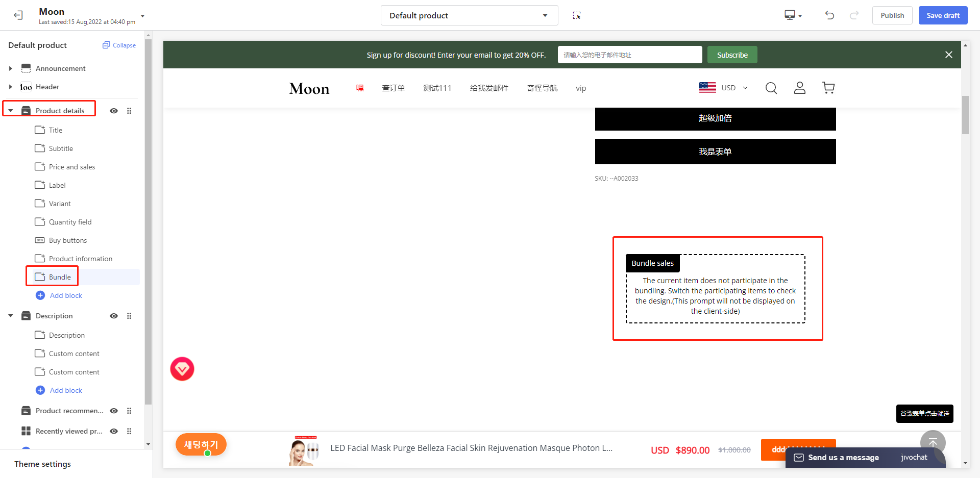Click the Subscribe button
The height and width of the screenshot is (478, 980).
pyautogui.click(x=732, y=55)
